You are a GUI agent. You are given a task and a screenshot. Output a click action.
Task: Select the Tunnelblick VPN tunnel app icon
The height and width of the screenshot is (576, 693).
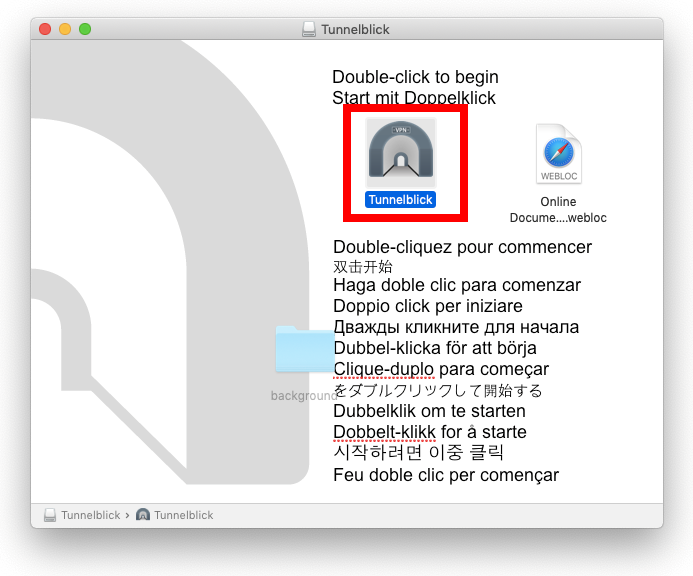401,153
